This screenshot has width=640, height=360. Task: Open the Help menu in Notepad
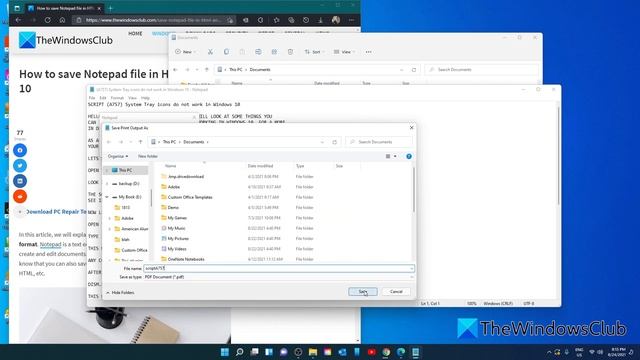point(145,98)
